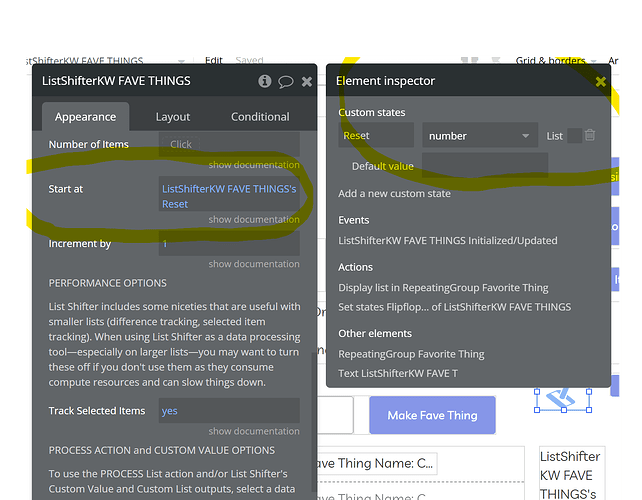Screen dimensions: 642x500
Task: Open the number type dropdown for Reset state
Action: pyautogui.click(x=480, y=135)
